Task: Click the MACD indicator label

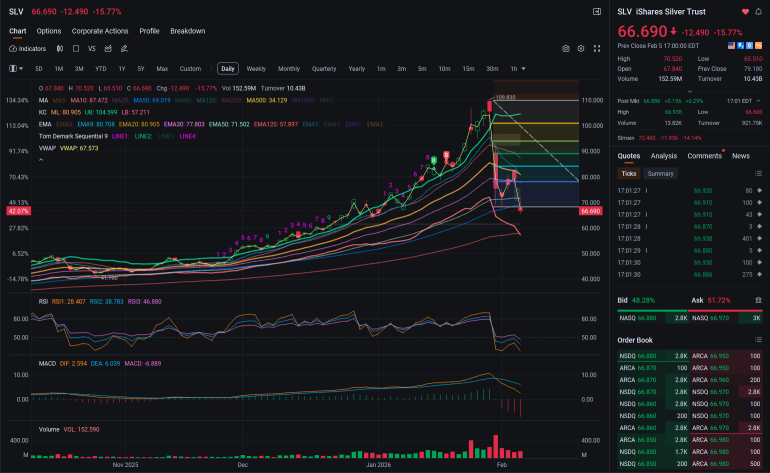Action: click(47, 363)
